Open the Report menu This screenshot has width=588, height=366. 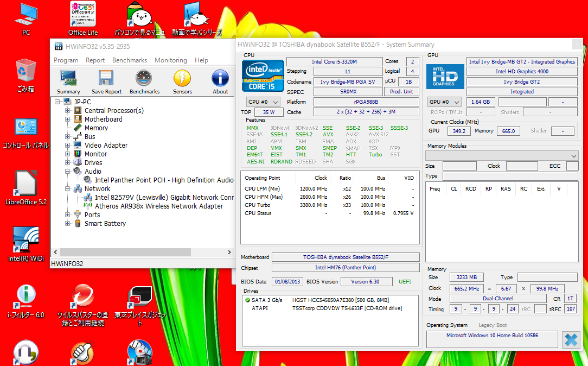coord(95,60)
